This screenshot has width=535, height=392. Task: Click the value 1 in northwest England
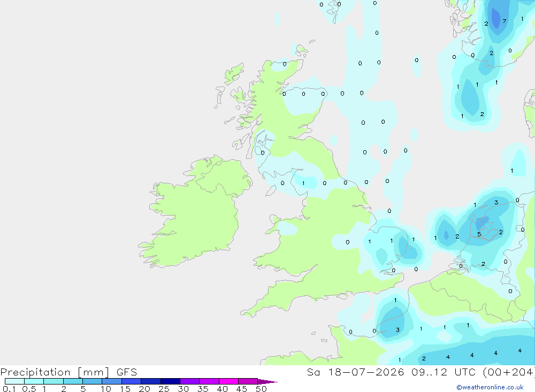tap(303, 183)
